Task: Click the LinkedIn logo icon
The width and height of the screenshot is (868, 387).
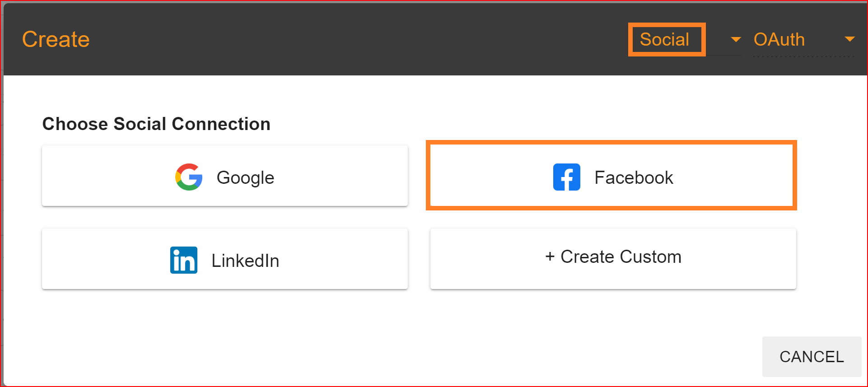Action: [184, 260]
